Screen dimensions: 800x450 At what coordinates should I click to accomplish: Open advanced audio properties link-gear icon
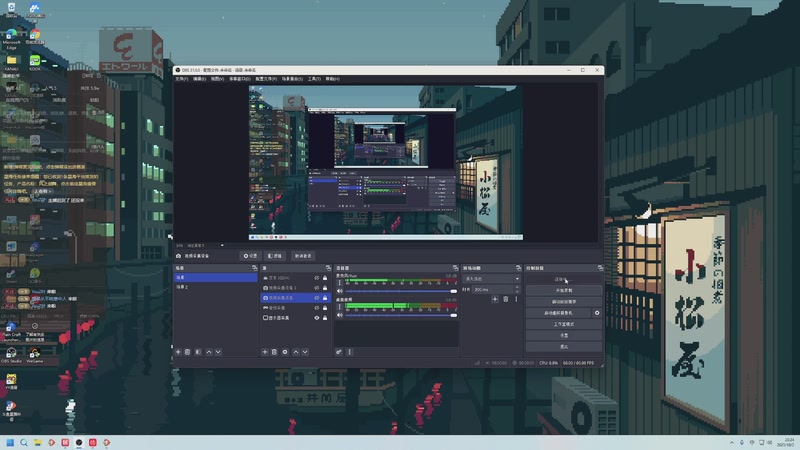(x=339, y=352)
